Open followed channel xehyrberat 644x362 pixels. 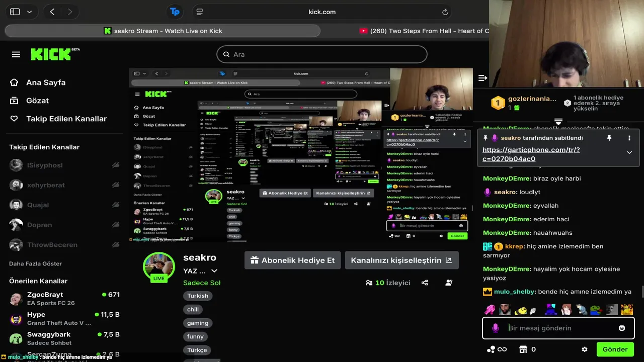64,185
